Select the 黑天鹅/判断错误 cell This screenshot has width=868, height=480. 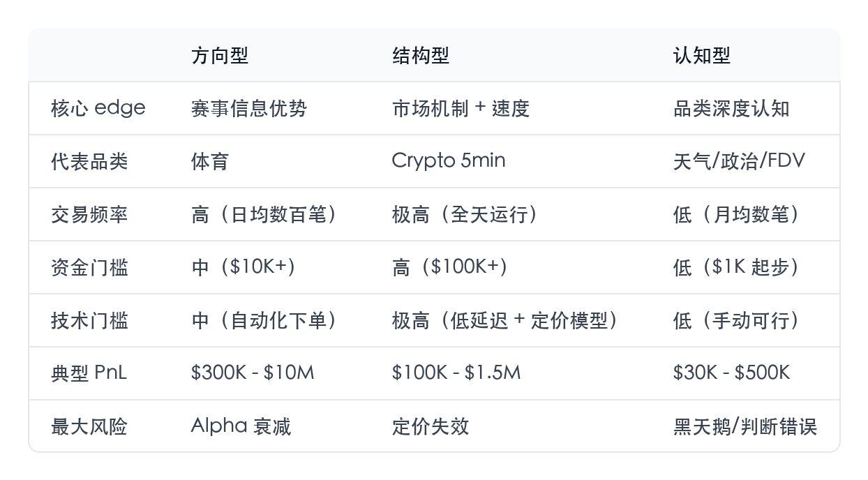click(745, 426)
